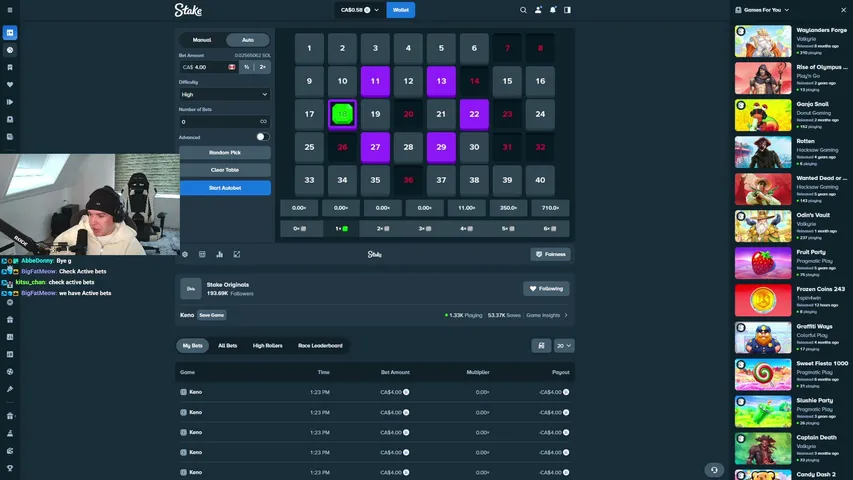
Task: Toggle the side panel layout icon in header
Action: click(567, 10)
